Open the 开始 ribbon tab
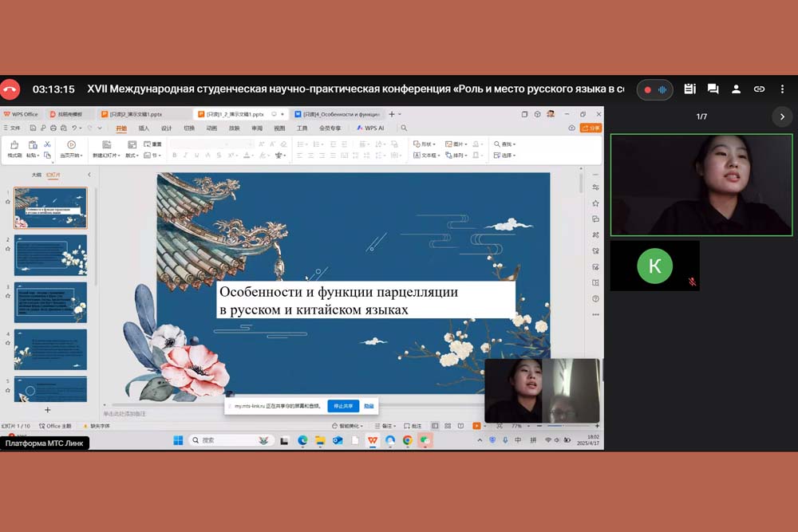Screen dimensions: 798x532 point(121,128)
